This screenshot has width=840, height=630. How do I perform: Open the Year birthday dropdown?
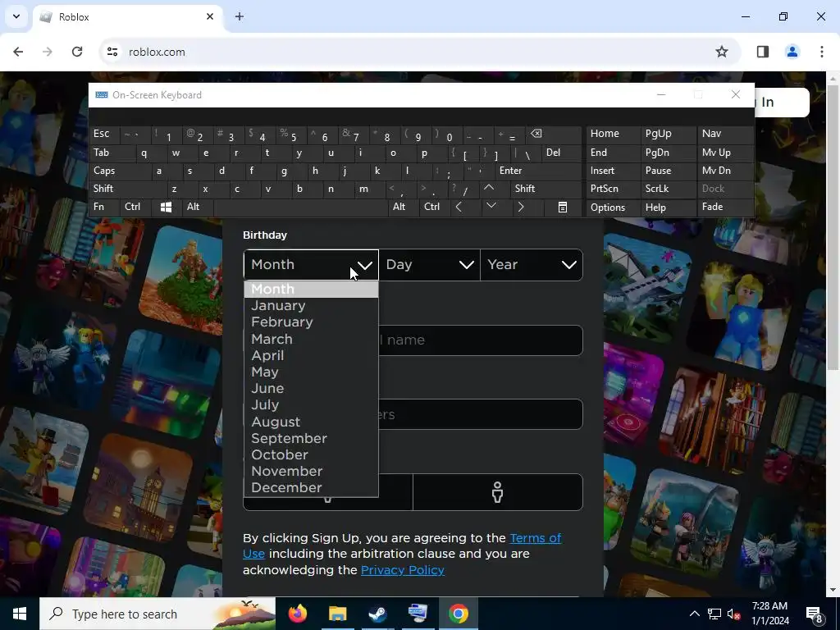coord(532,265)
